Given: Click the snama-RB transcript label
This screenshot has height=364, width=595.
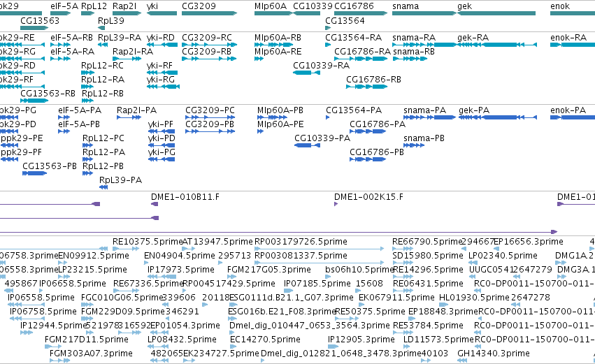Looking at the screenshot, I should [x=414, y=51].
